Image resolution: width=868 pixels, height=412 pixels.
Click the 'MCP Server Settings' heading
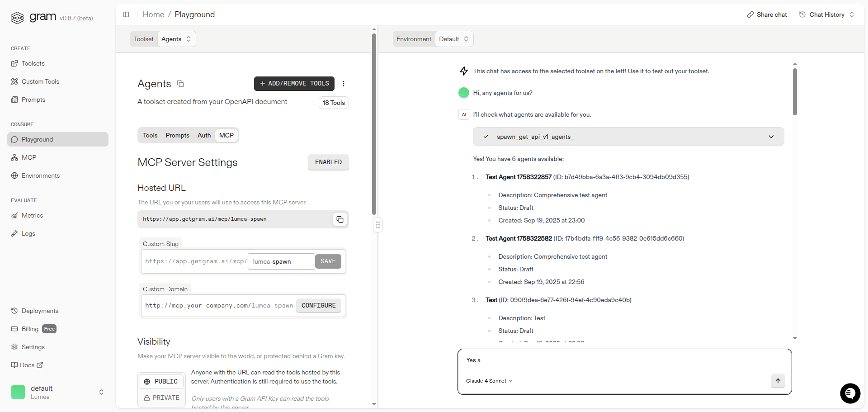(188, 162)
